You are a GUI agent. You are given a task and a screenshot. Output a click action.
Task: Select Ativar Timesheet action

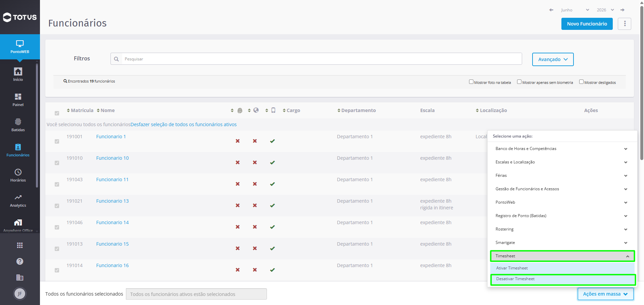point(562,268)
